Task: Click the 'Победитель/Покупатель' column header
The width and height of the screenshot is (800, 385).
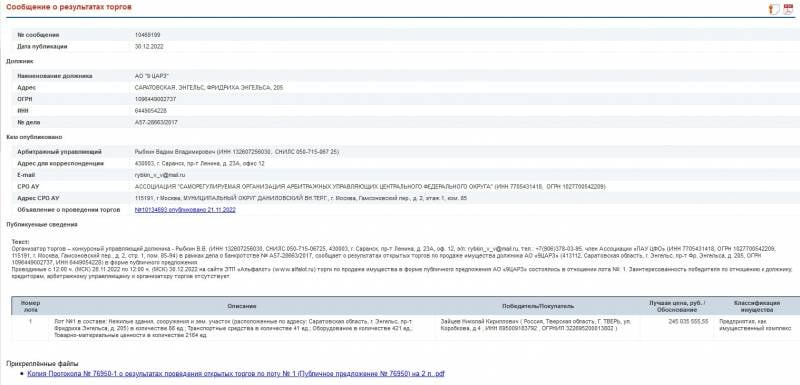Action: click(538, 306)
